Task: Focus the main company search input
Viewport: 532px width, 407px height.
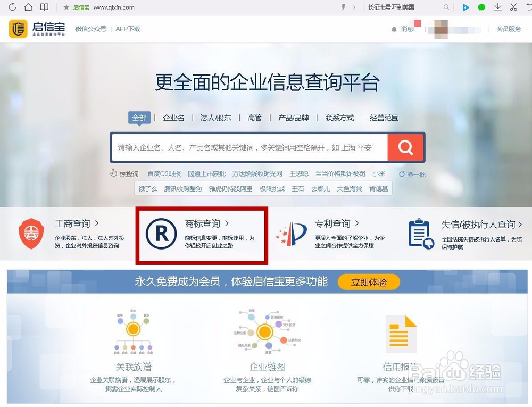Action: (250, 147)
